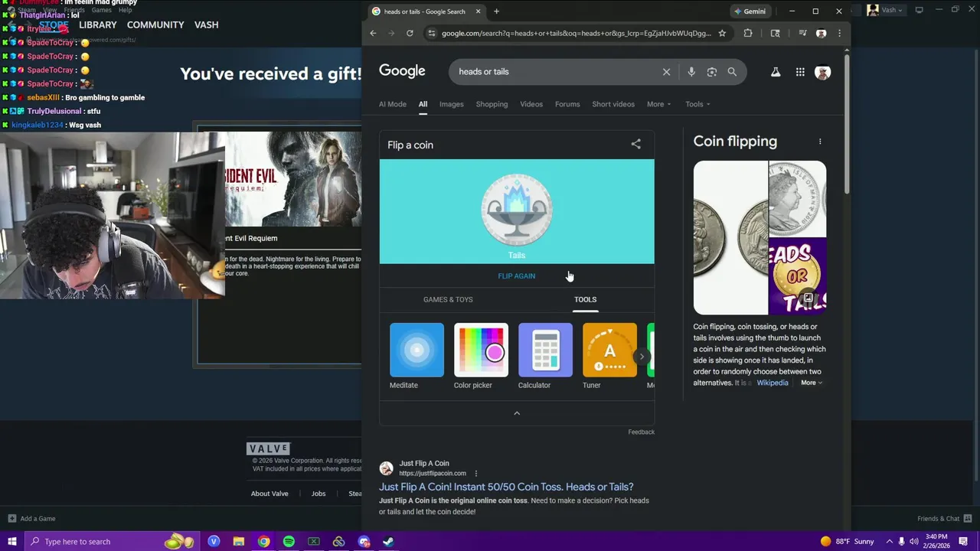Collapse the tools panel with the up chevron
980x551 pixels.
click(x=517, y=413)
